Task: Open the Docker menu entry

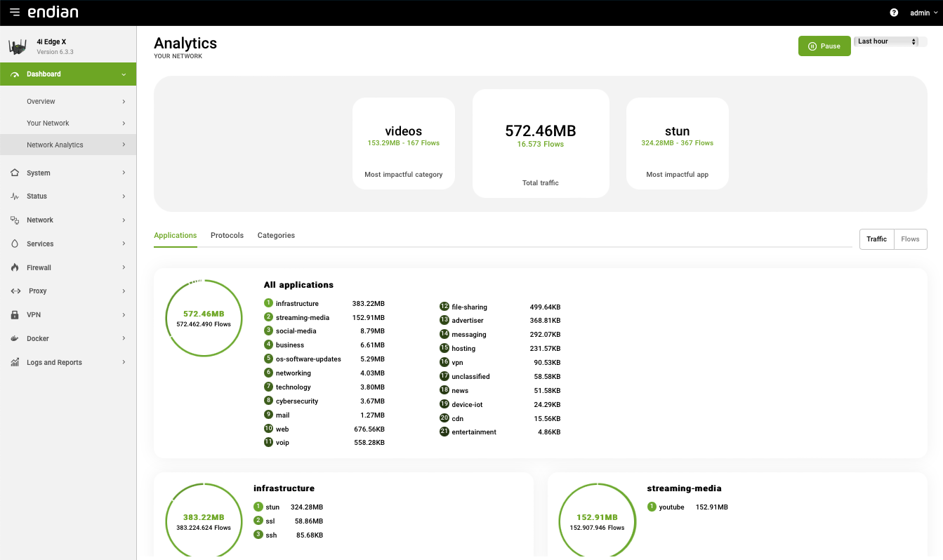Action: coord(68,339)
